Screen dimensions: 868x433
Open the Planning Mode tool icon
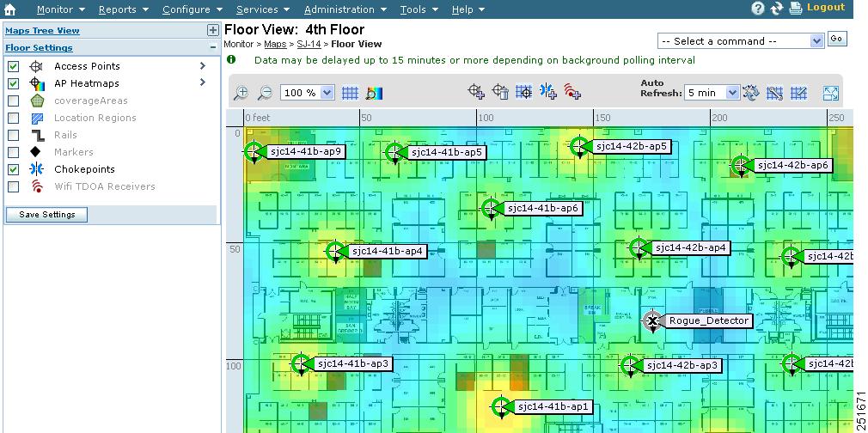pyautogui.click(x=775, y=93)
